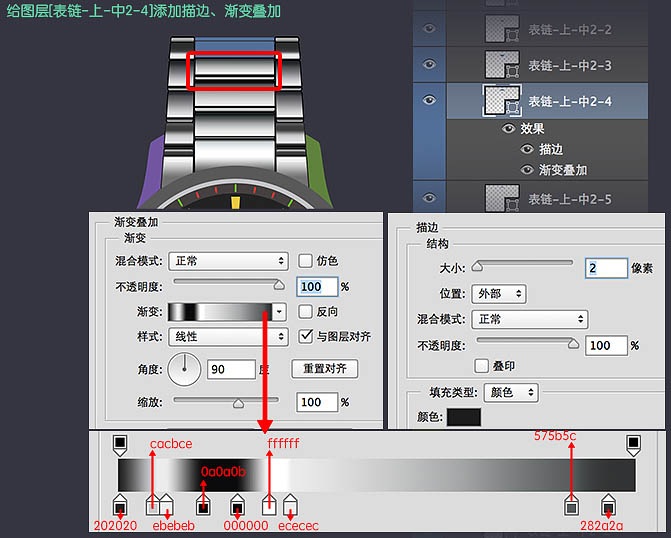Image resolution: width=671 pixels, height=538 pixels.
Task: Click the 重置对齐 button
Action: point(325,369)
